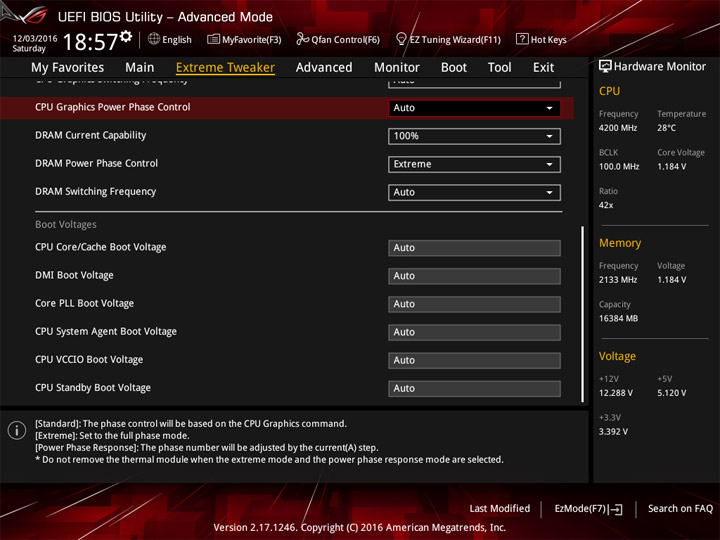Click CPU Standby Boot Voltage field
This screenshot has width=720, height=540.
coord(474,388)
